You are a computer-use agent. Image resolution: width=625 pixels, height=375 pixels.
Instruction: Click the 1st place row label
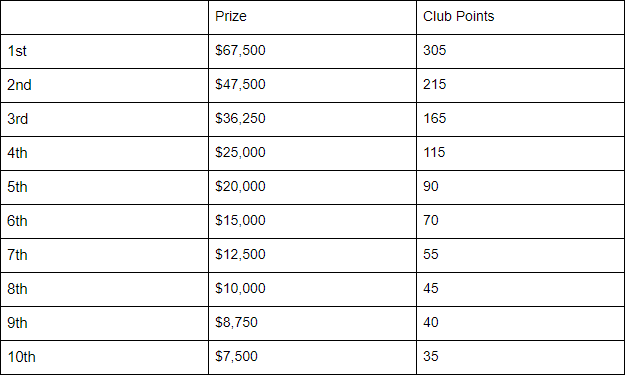click(x=104, y=51)
